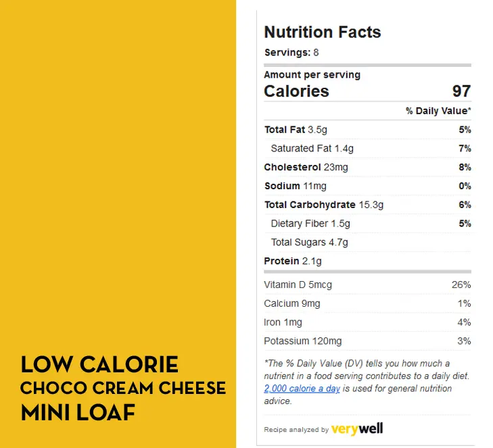Viewport: 493px width, 448px height.
Task: Open the 2,000 calorie a day link
Action: (x=302, y=389)
